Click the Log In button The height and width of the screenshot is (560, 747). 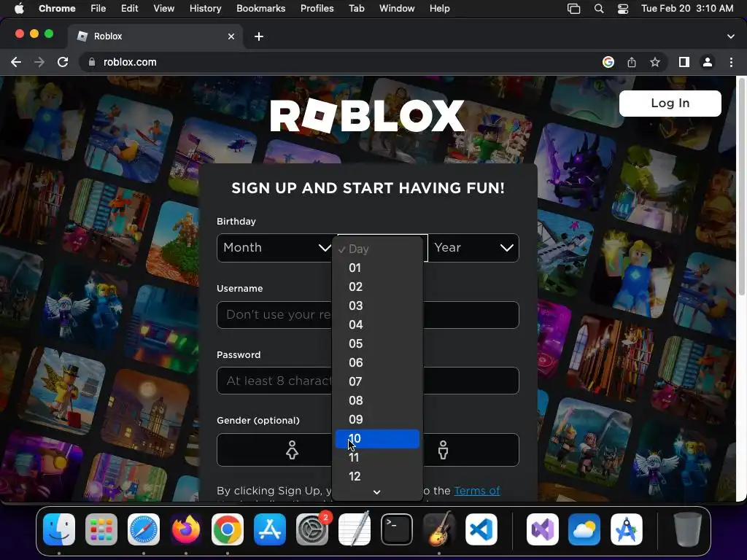(670, 104)
